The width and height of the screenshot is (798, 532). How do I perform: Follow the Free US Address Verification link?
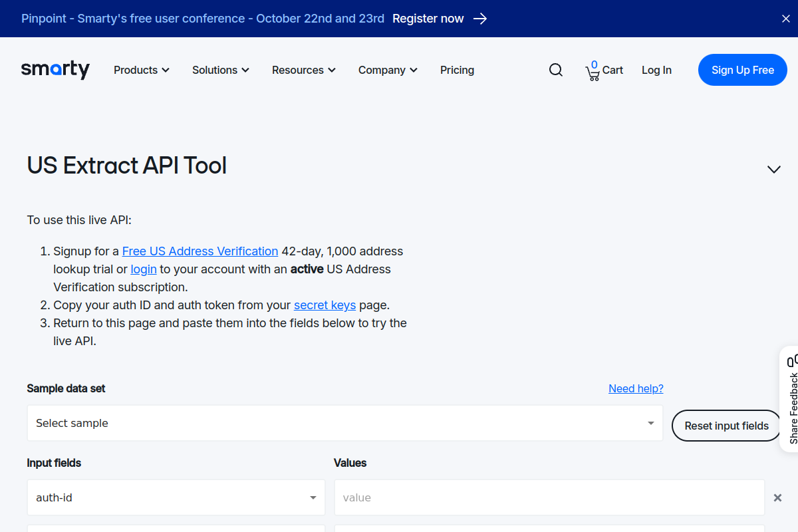[200, 251]
